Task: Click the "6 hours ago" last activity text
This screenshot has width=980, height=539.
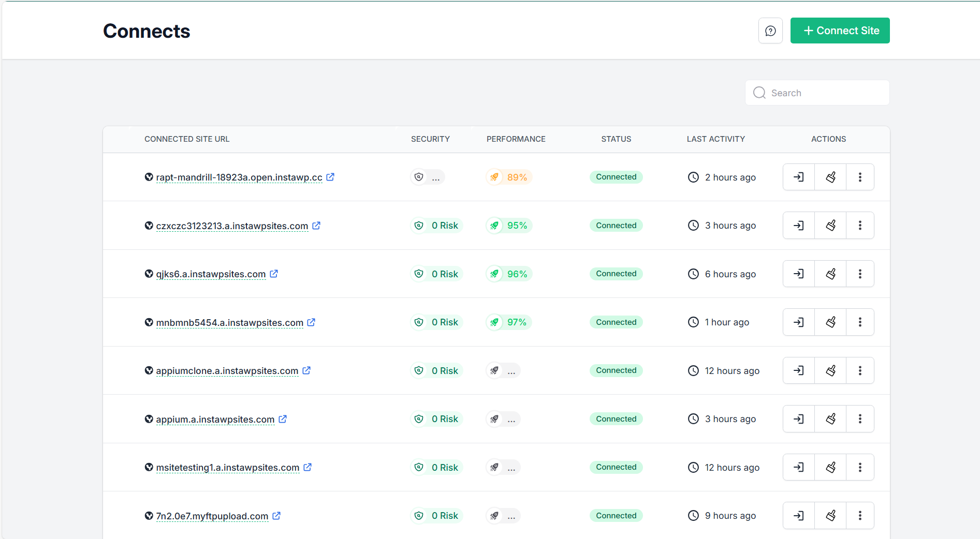Action: 730,274
